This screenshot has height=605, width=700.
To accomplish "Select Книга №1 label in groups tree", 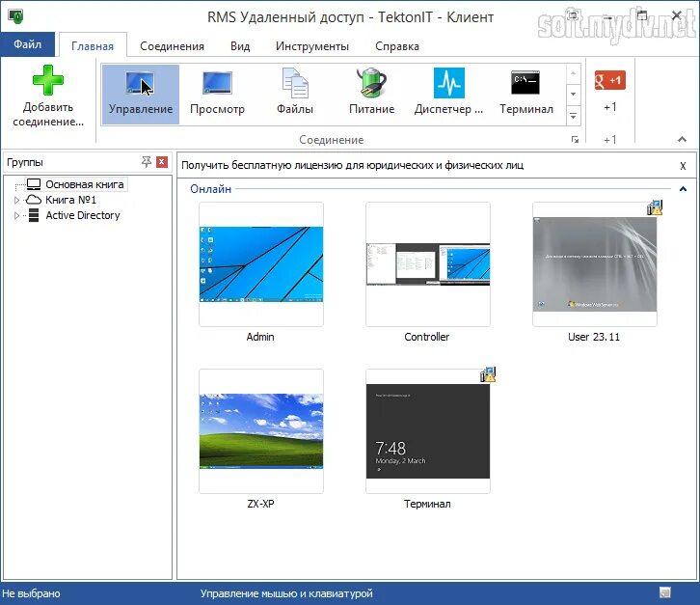I will 70,200.
